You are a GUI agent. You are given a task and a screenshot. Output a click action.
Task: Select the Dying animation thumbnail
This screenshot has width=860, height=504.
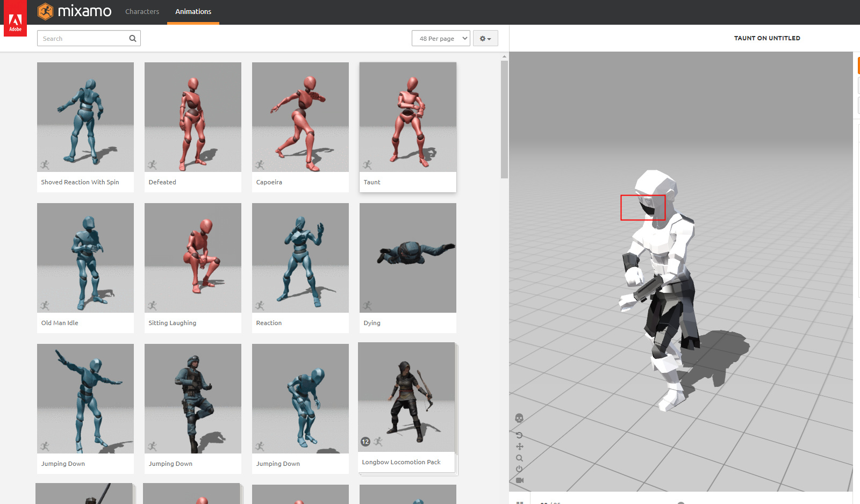[408, 258]
